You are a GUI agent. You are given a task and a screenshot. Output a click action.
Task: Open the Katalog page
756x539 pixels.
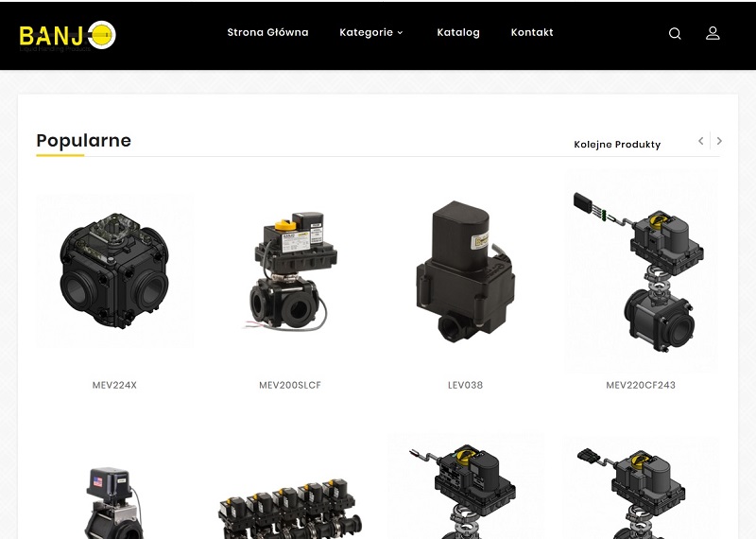click(x=458, y=32)
